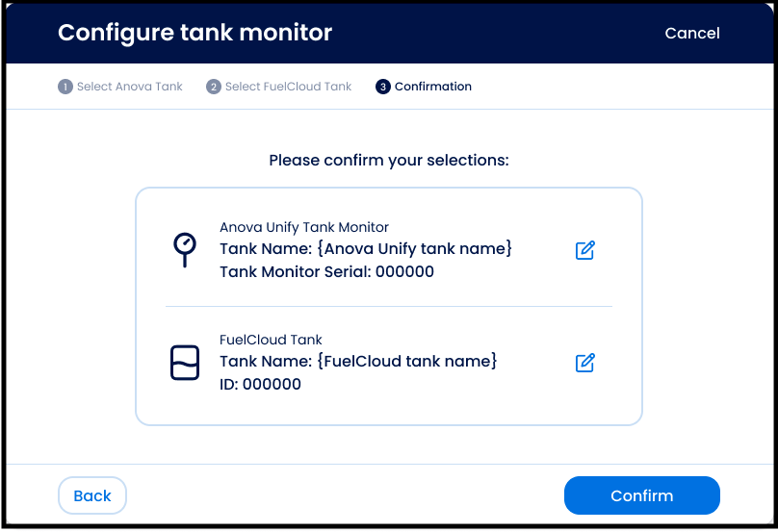
Task: Click the step 2 number circle
Action: (x=214, y=87)
